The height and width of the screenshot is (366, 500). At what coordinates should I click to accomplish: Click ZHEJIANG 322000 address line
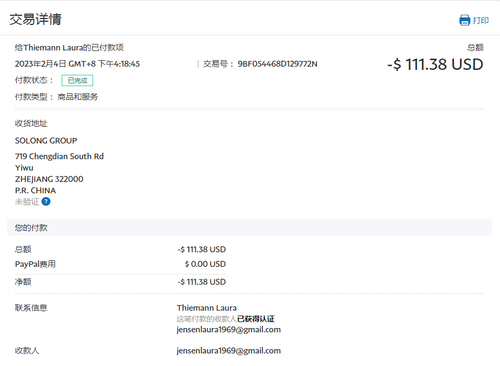[49, 179]
